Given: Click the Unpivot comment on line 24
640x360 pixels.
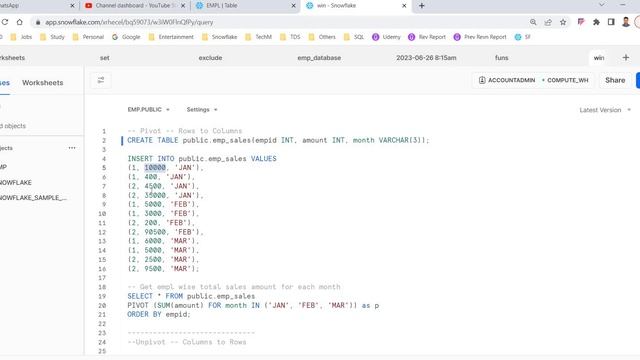Looking at the screenshot, I should (187, 342).
